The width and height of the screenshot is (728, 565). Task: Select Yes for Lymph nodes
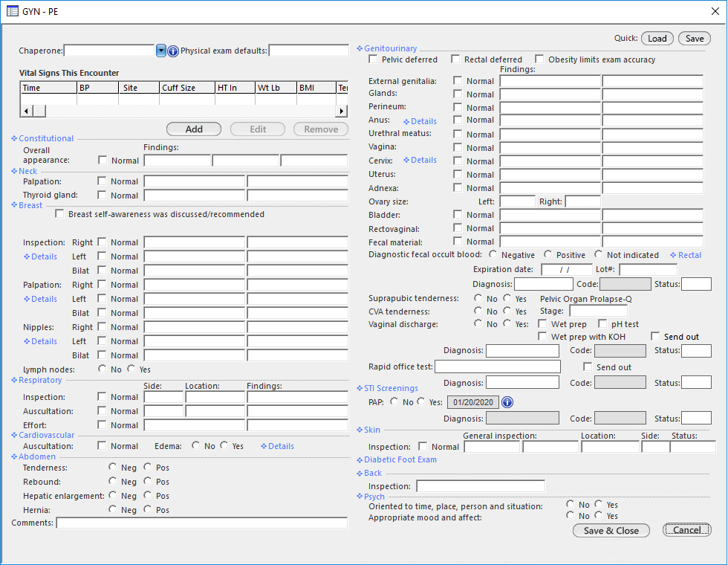(x=131, y=369)
